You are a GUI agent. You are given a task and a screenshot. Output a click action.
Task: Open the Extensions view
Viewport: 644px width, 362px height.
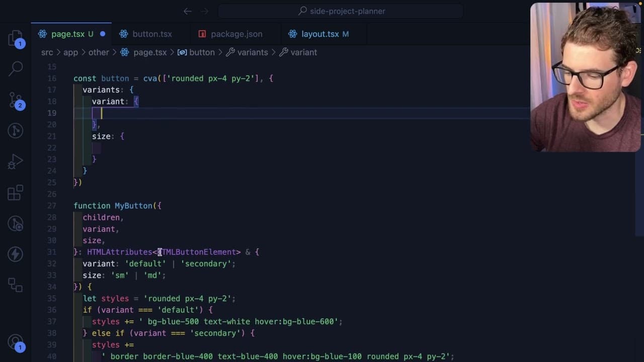15,193
